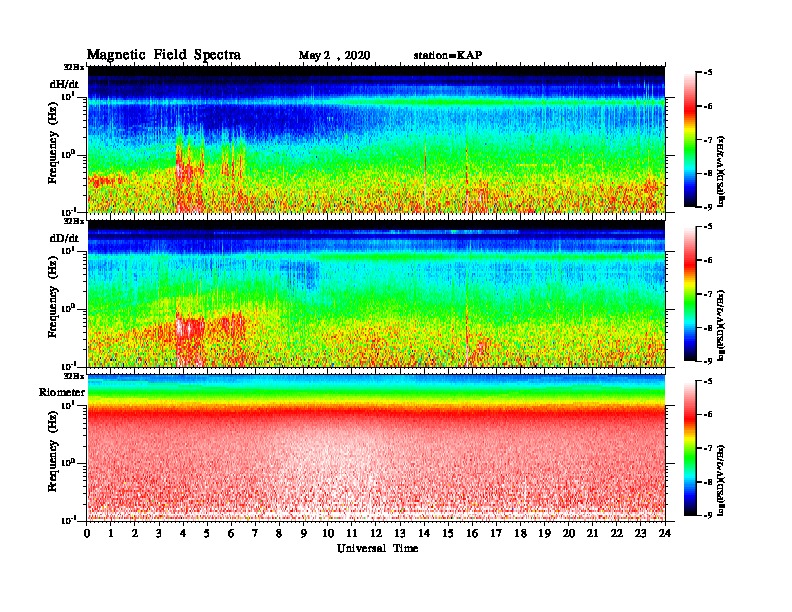Click the "dH/dt" panel label
792x612 pixels.
pos(64,84)
